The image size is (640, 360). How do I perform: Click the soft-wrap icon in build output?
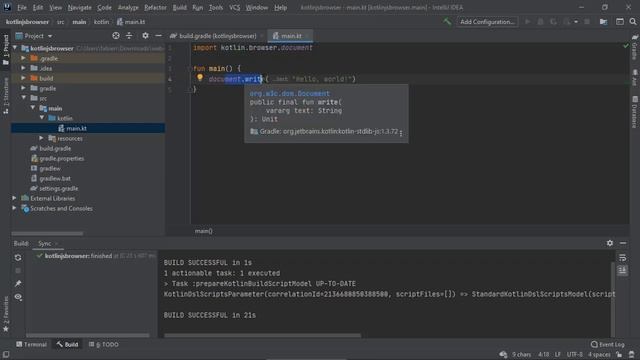point(622,258)
